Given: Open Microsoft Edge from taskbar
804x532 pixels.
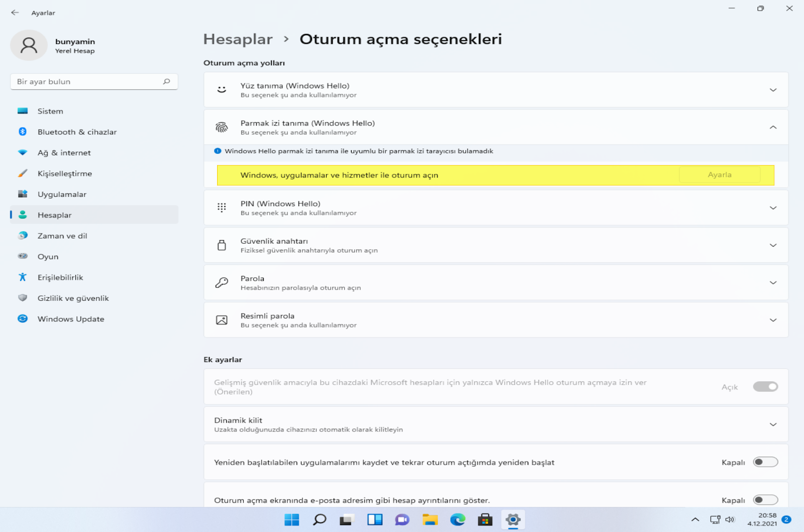Looking at the screenshot, I should (457, 519).
